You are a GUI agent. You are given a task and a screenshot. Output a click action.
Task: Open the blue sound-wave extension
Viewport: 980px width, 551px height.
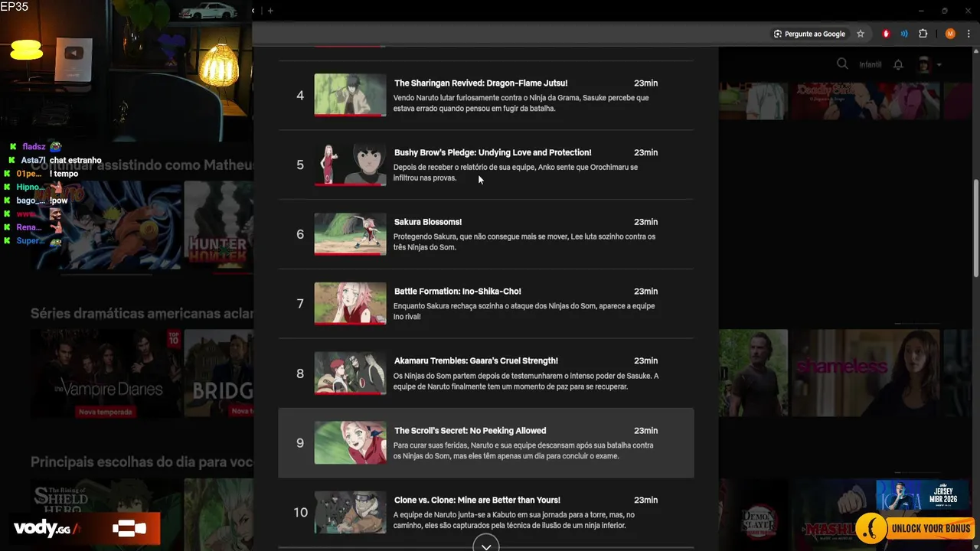[x=904, y=34]
